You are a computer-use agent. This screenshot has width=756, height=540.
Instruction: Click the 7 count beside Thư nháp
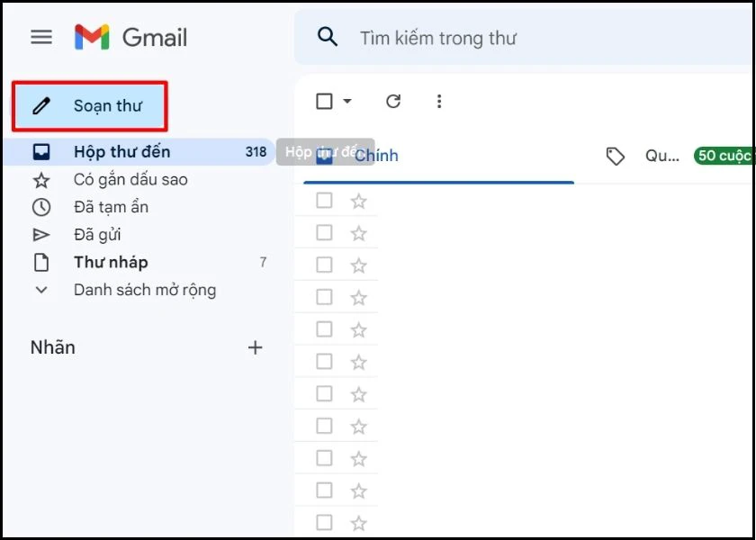tap(263, 262)
